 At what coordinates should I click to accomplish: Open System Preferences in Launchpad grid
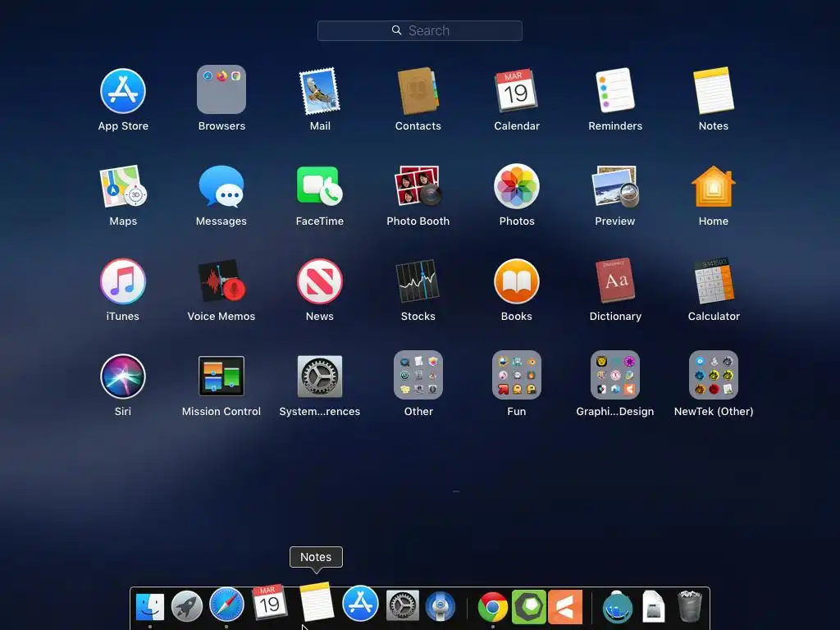click(x=320, y=376)
